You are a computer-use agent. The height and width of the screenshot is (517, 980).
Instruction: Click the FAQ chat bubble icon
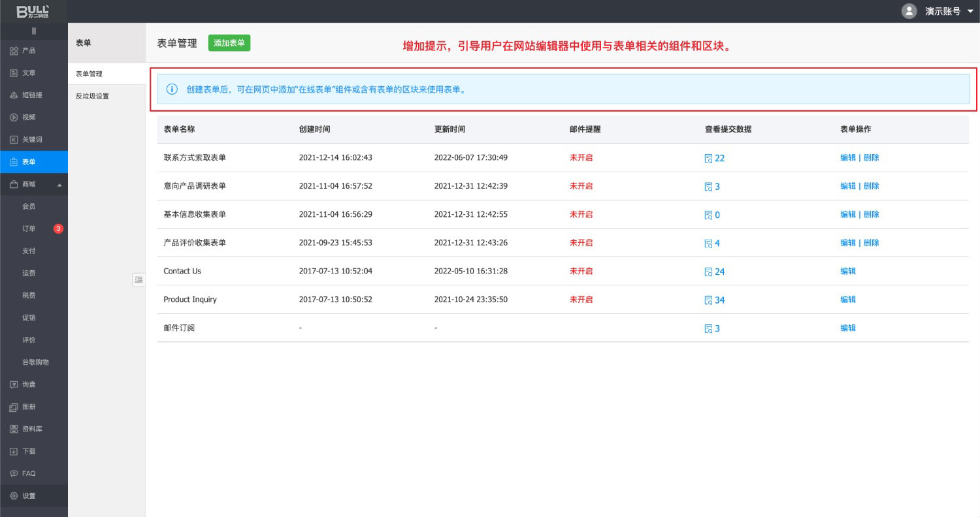[14, 474]
